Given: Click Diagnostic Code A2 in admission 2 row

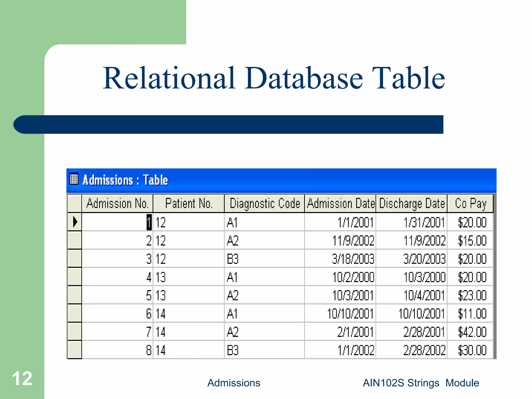Looking at the screenshot, I should 264,240.
